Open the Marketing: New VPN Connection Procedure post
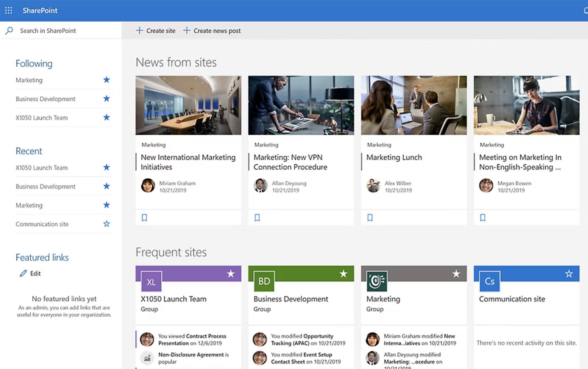 290,162
